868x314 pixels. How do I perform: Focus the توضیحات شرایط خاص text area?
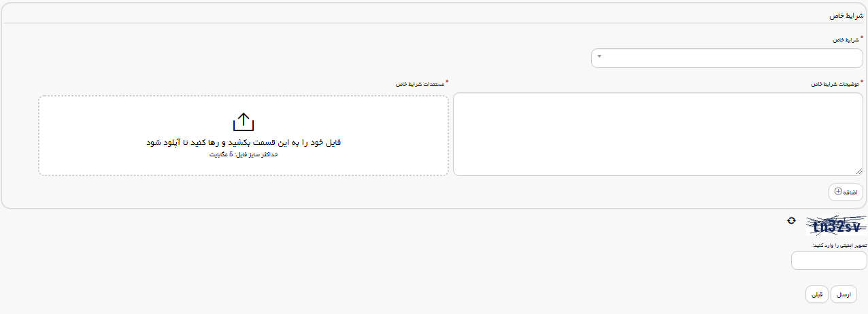(x=658, y=134)
